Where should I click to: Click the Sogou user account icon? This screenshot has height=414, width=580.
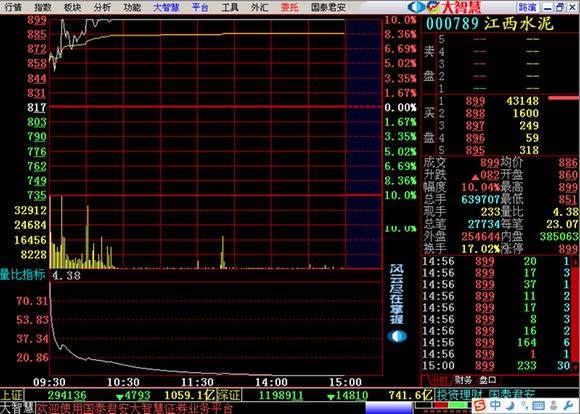(x=553, y=405)
